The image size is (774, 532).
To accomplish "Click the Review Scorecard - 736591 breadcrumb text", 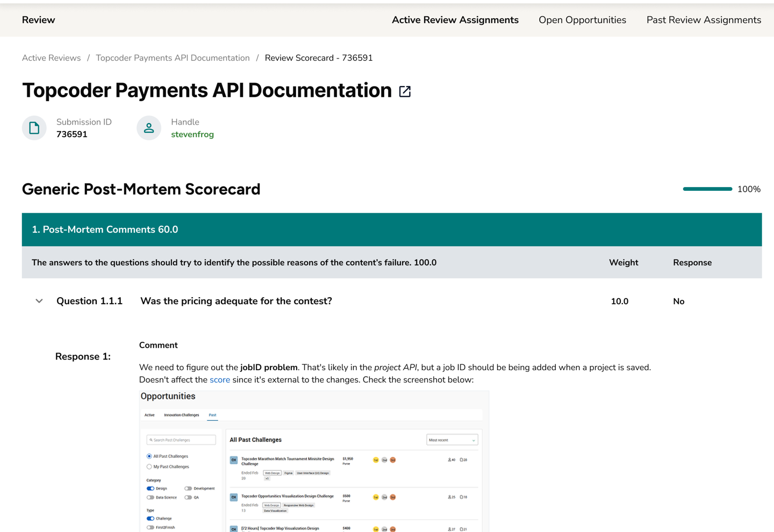I will 319,58.
